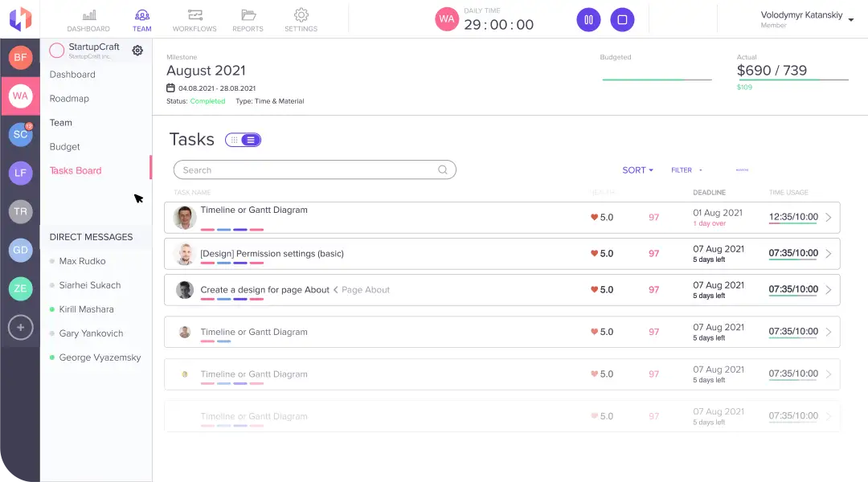The image size is (868, 482).
Task: Open the Reports folder icon
Action: tap(248, 15)
